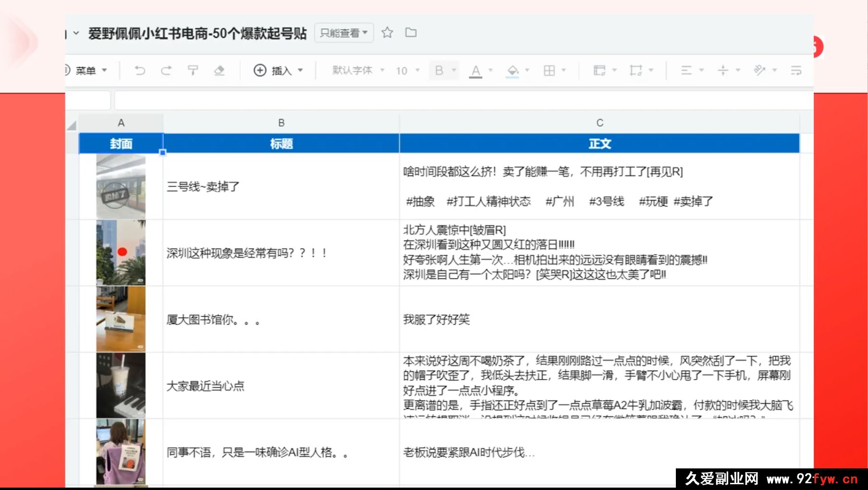Click the Redo icon
The width and height of the screenshot is (868, 490).
click(x=167, y=70)
